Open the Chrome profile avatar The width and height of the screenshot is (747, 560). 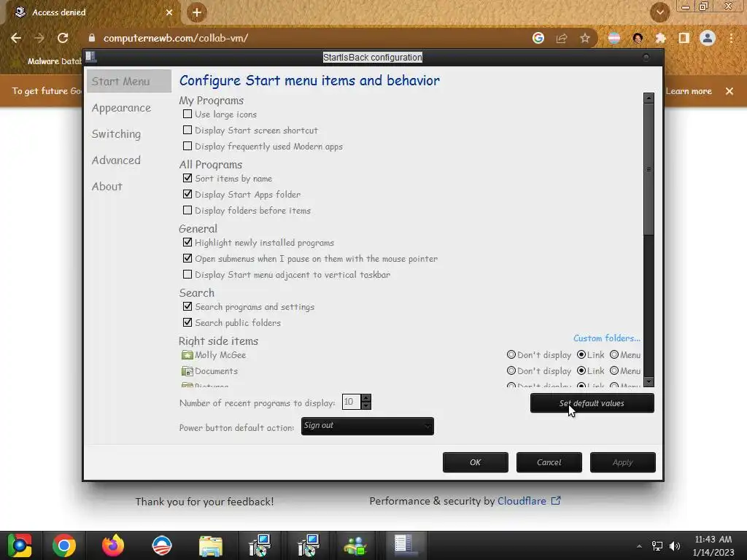[x=708, y=38]
